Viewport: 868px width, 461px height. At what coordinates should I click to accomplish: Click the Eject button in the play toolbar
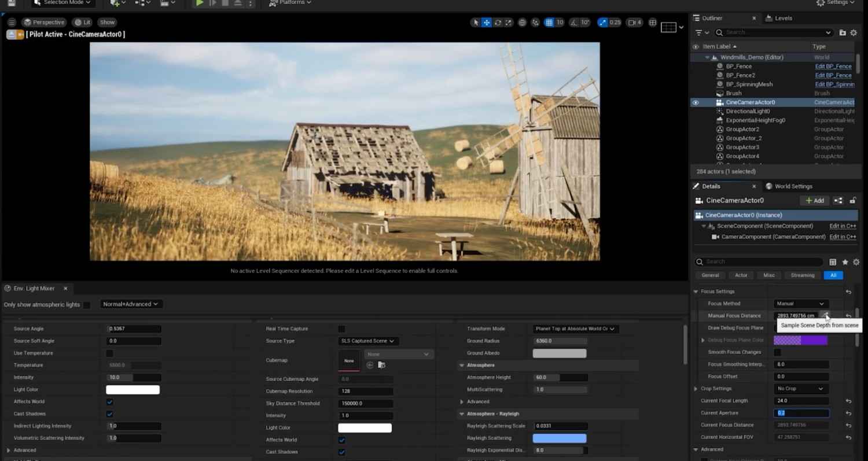(x=238, y=3)
